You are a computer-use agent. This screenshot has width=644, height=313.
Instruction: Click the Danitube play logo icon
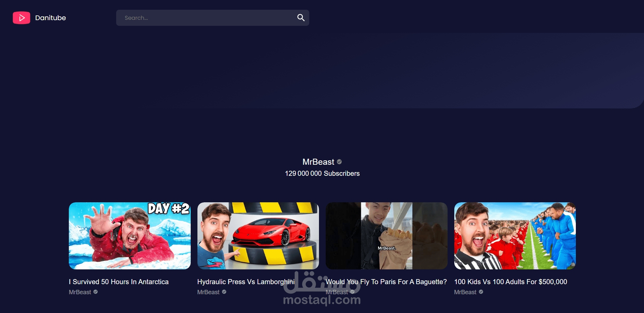(21, 18)
